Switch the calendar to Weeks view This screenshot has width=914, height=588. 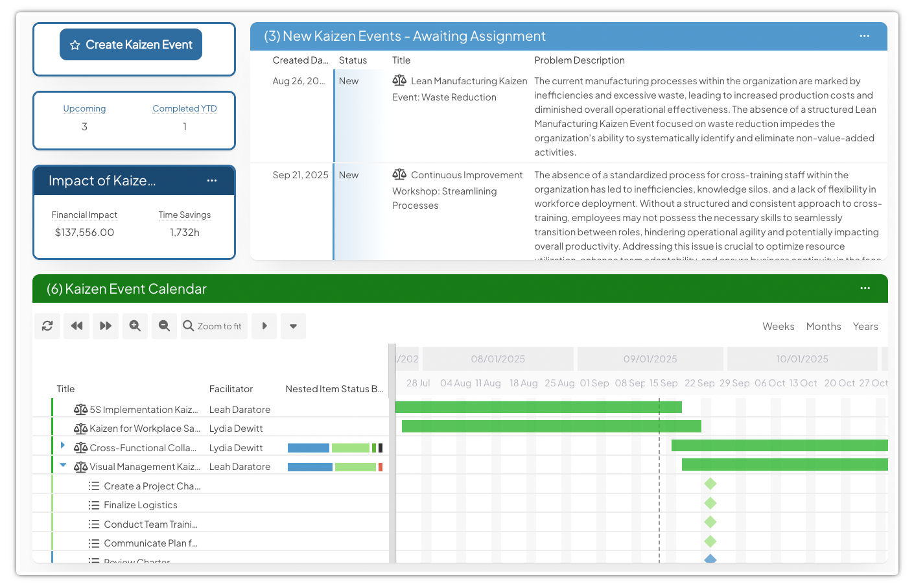pyautogui.click(x=778, y=327)
